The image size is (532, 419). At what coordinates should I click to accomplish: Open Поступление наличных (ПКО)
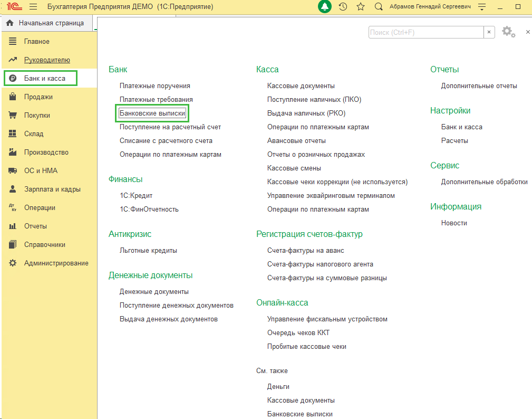click(x=314, y=100)
